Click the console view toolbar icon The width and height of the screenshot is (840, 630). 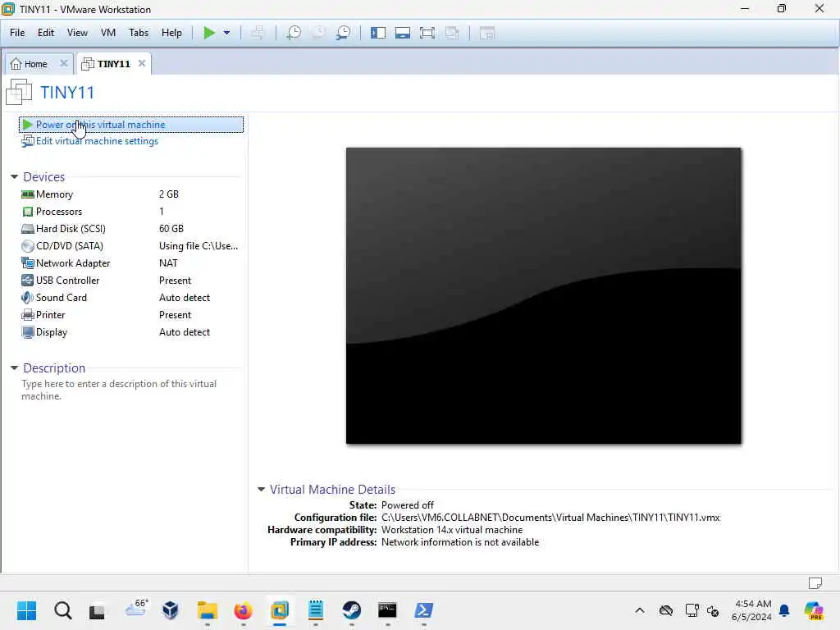pos(487,33)
